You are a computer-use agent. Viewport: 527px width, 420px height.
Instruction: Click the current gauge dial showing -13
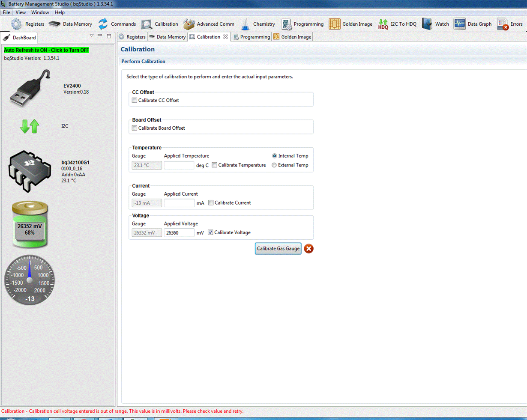point(30,280)
